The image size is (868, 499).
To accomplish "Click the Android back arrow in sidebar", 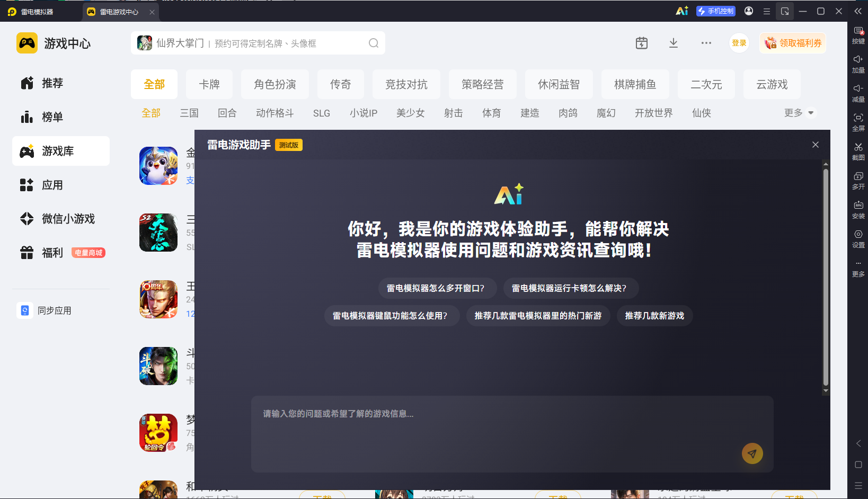I will click(858, 443).
